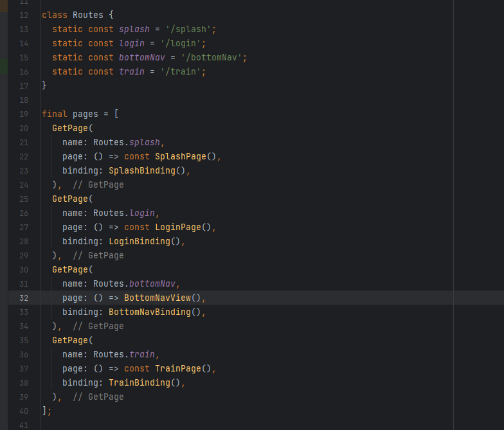This screenshot has height=430, width=504.
Task: Click 'bottomNav' identifier on line 15
Action: (141, 58)
